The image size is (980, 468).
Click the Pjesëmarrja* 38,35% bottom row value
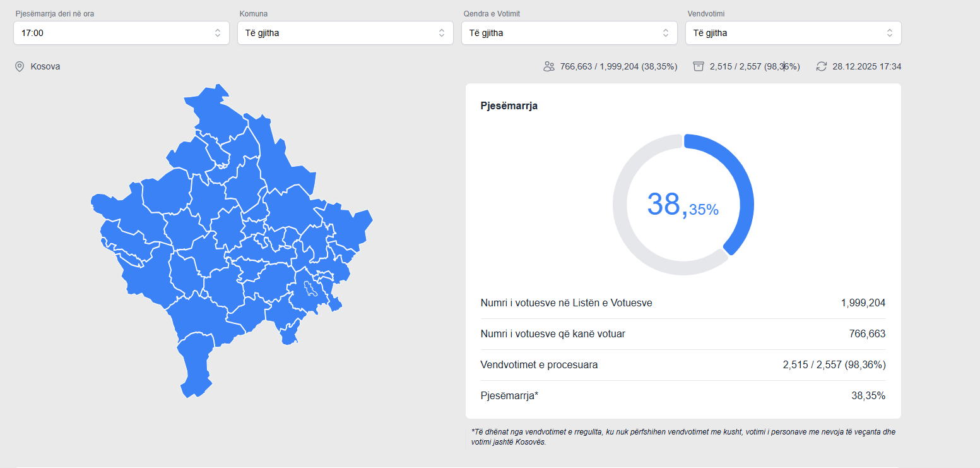[x=868, y=396]
